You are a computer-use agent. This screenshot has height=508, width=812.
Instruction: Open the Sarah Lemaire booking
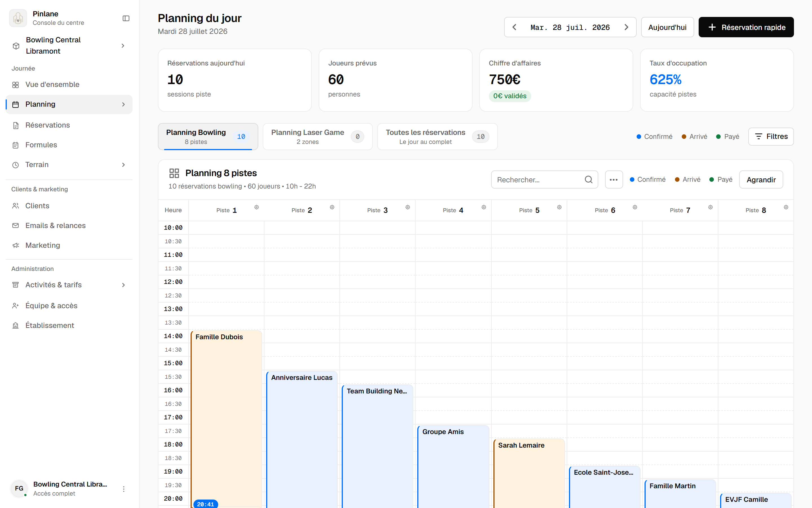529,473
